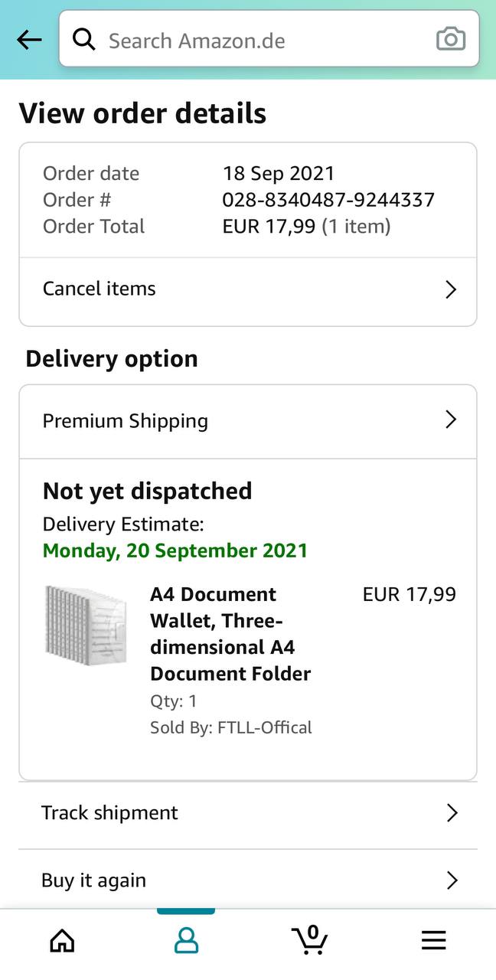Tap the search magnifier icon
This screenshot has width=496, height=980.
[x=84, y=40]
